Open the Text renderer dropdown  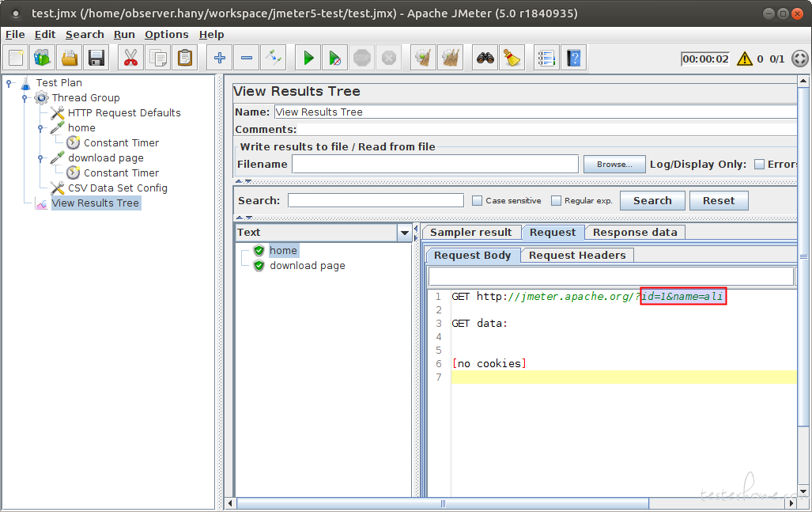(405, 233)
